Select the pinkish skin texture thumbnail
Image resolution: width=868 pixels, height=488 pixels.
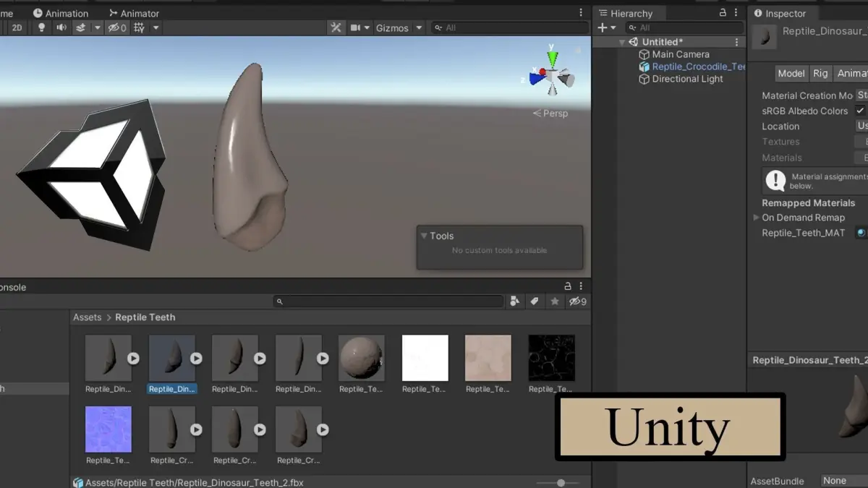pos(488,358)
